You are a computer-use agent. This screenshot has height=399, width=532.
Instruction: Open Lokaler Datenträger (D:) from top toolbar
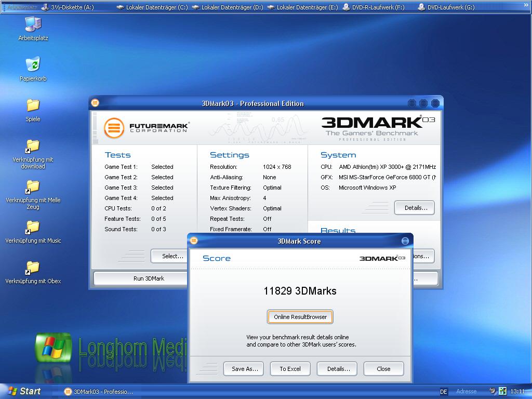[228, 7]
